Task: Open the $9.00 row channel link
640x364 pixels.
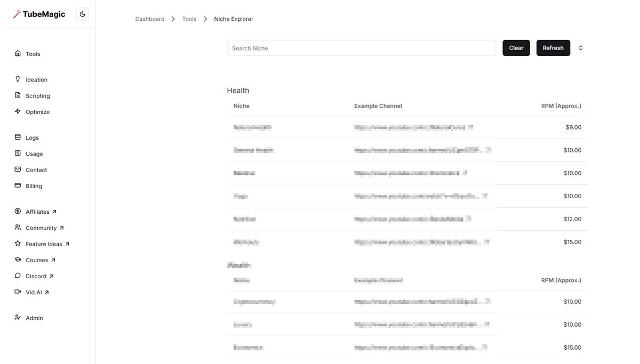Action: coord(414,128)
